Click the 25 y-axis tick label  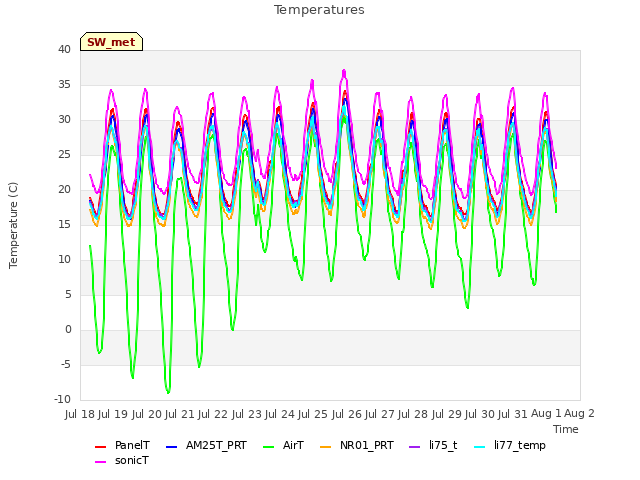point(64,155)
